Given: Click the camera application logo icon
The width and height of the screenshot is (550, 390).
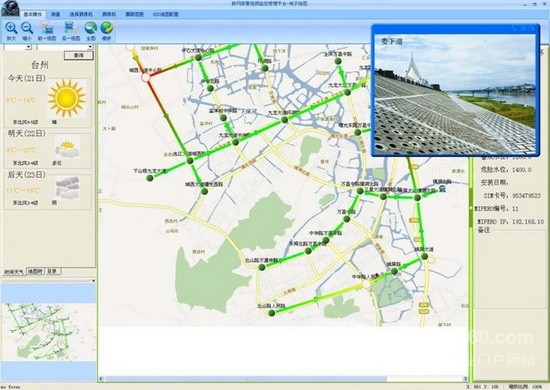Looking at the screenshot, I should (x=10, y=8).
